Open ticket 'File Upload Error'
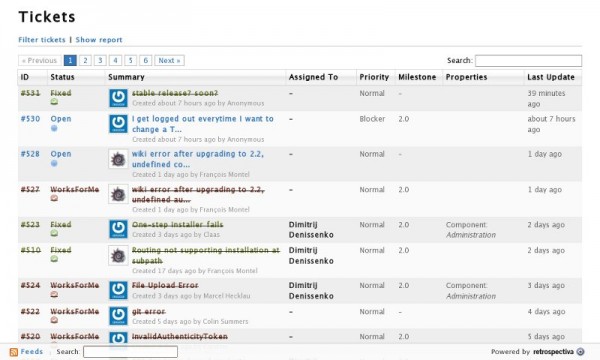 click(165, 285)
